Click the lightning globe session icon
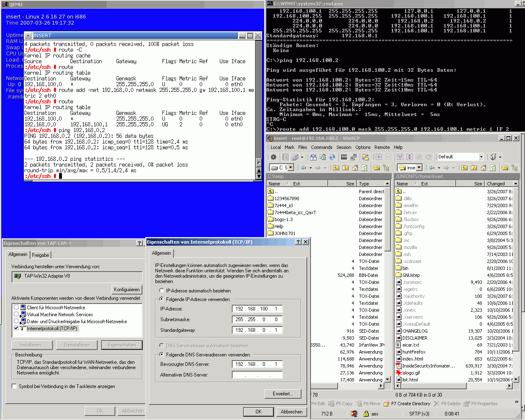This screenshot has height=420, width=525. (x=493, y=157)
